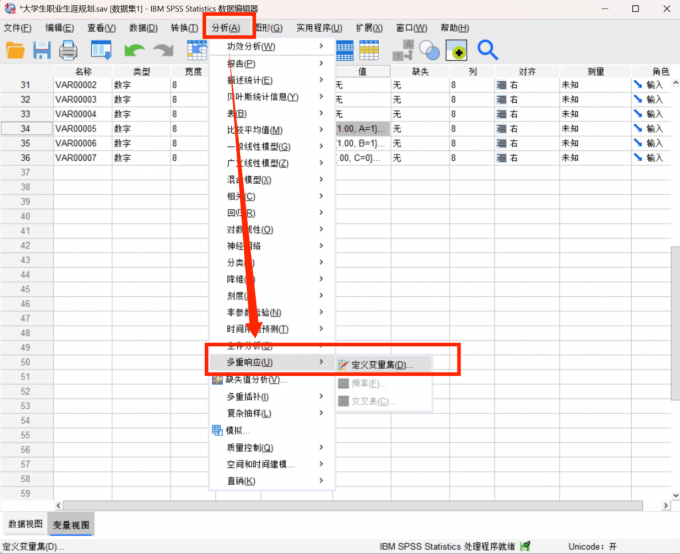Click the scroll right arrow
The image size is (680, 554).
[x=666, y=505]
